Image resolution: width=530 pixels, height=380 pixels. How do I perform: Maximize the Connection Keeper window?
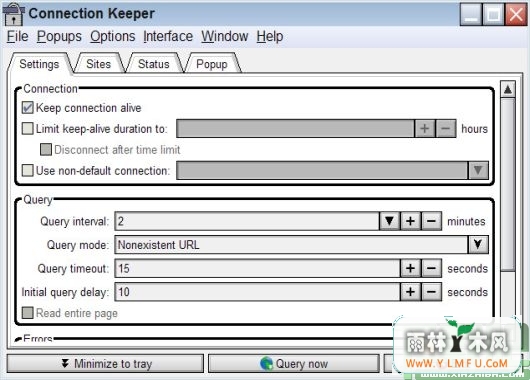(493, 14)
